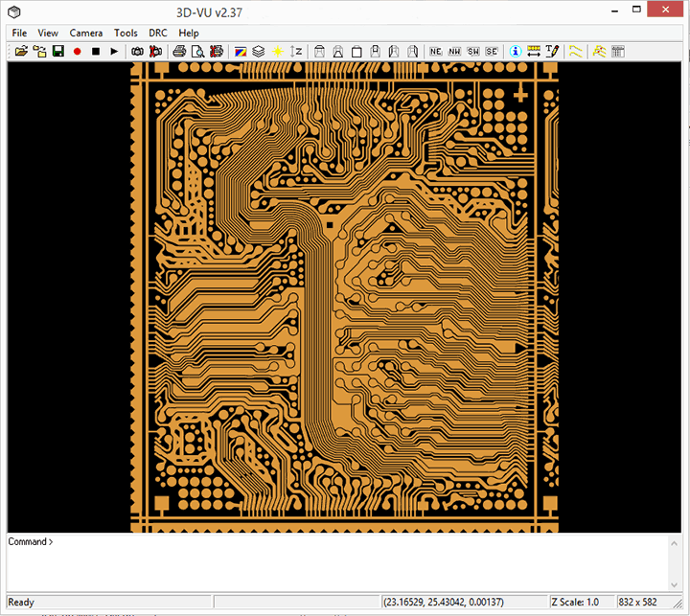The image size is (690, 616).
Task: Open the File menu
Action: coord(19,33)
